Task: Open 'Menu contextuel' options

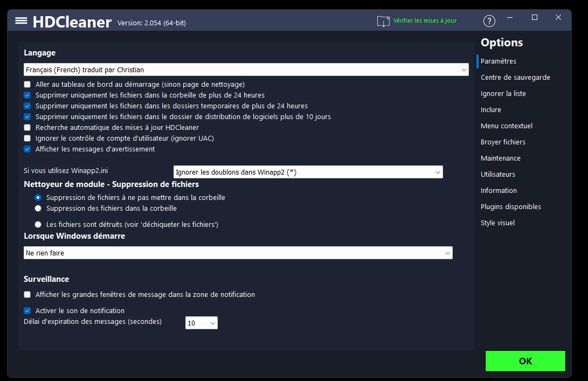Action: pos(507,126)
